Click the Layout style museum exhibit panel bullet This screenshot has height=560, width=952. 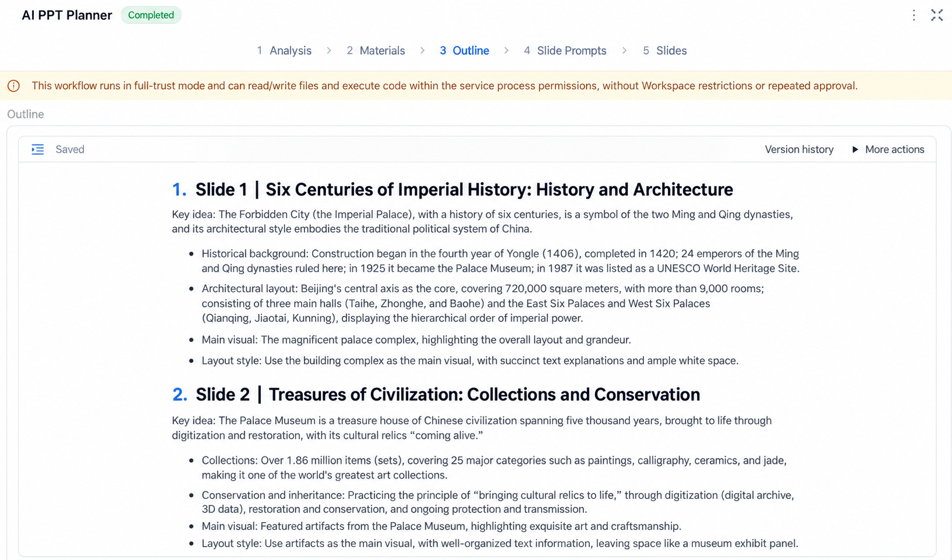click(x=500, y=544)
